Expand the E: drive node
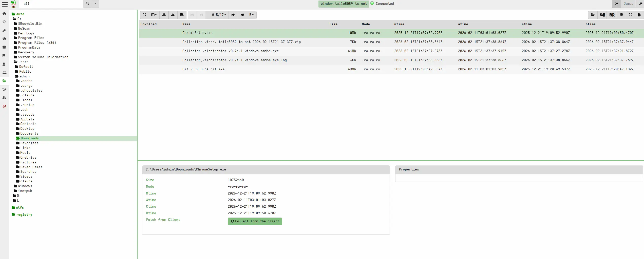Screen dimensions: 644x259 pyautogui.click(x=17, y=201)
